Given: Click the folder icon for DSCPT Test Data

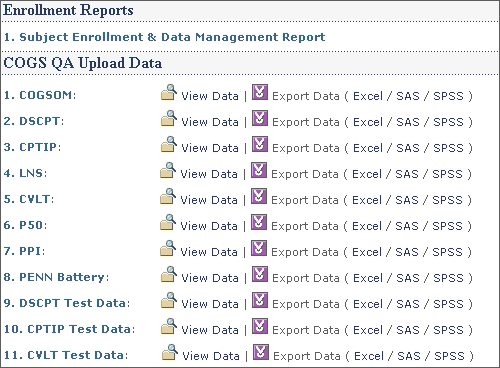Looking at the screenshot, I should [169, 300].
